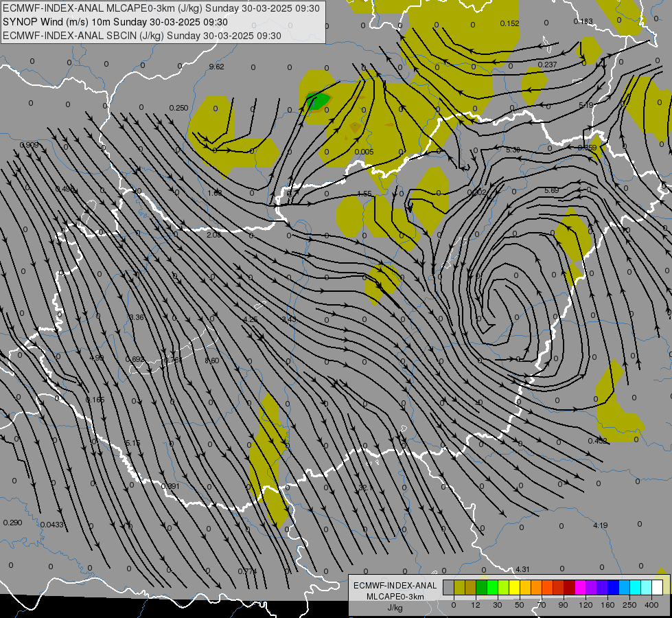
Task: Click the map value '0.0433'
Action: tap(52, 525)
